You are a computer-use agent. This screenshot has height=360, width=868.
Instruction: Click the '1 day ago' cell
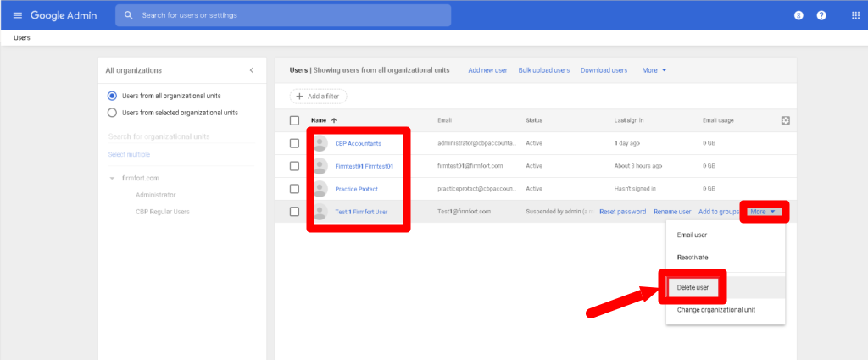[x=626, y=143]
